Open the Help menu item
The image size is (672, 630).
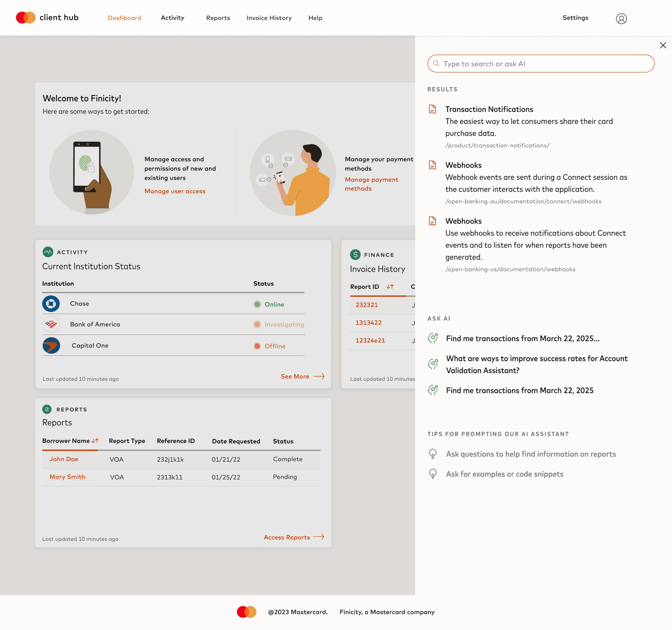[316, 18]
